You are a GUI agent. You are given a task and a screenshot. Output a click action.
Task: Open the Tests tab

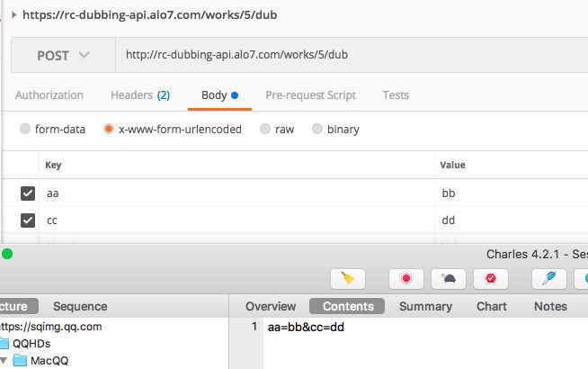[396, 95]
